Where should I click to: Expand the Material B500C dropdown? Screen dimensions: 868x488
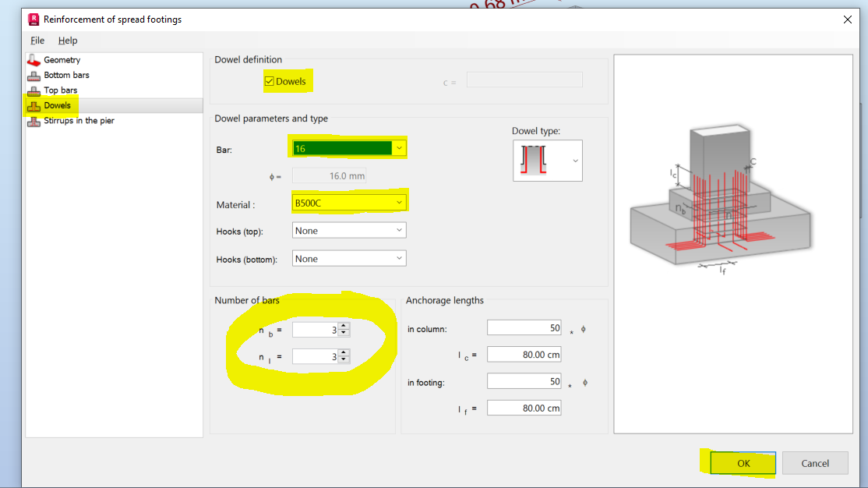pyautogui.click(x=398, y=200)
